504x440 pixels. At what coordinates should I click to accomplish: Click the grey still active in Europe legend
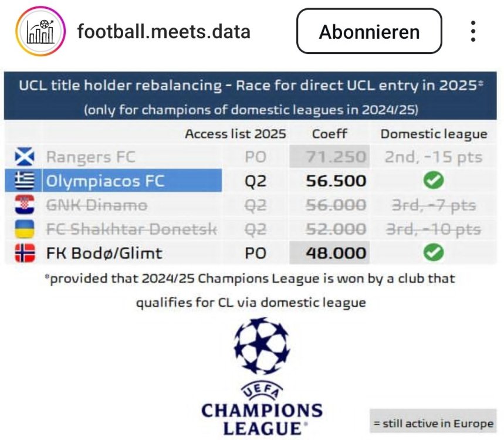433,422
